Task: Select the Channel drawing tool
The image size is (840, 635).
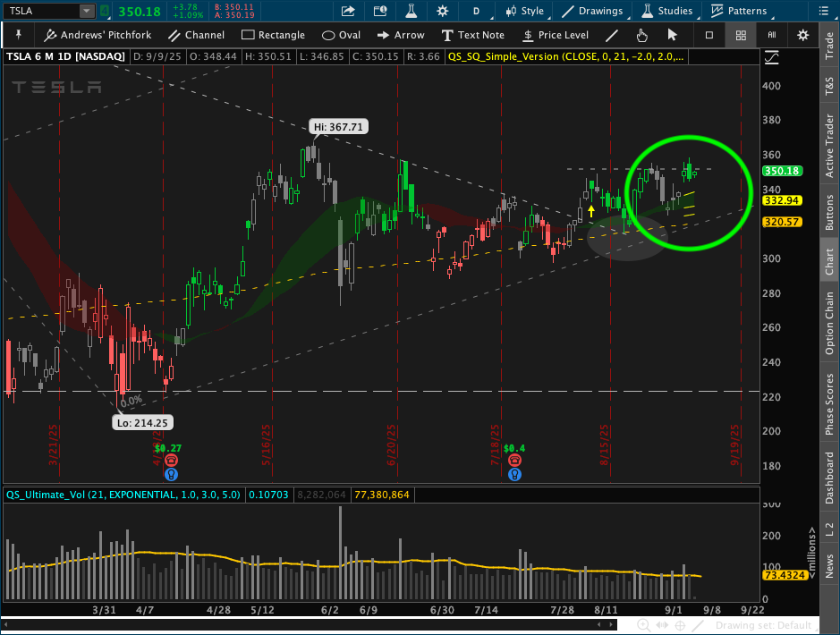Action: pyautogui.click(x=196, y=35)
